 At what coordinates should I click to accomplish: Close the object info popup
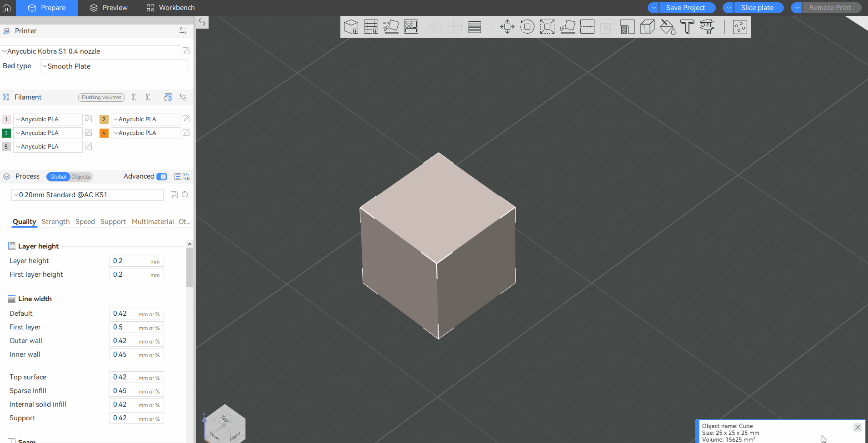[858, 427]
